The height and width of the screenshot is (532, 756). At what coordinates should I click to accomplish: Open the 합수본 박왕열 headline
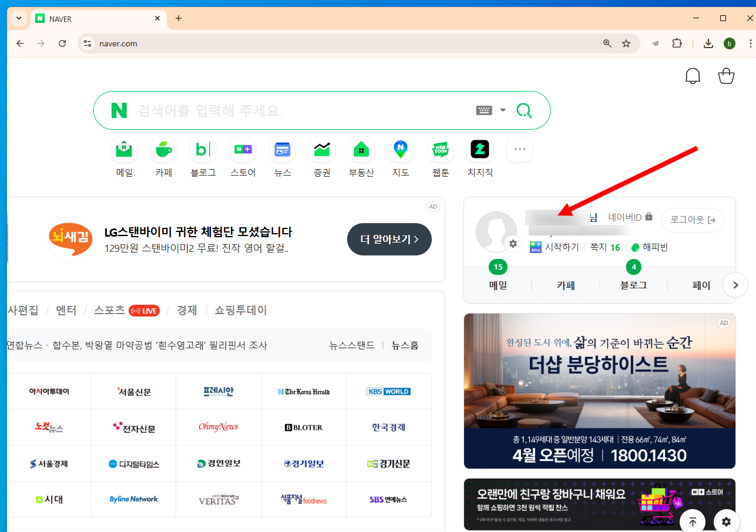click(160, 345)
